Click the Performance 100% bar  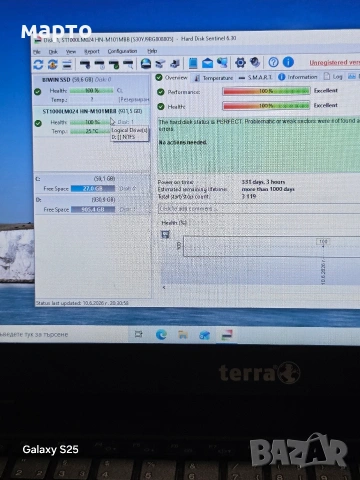(x=266, y=91)
